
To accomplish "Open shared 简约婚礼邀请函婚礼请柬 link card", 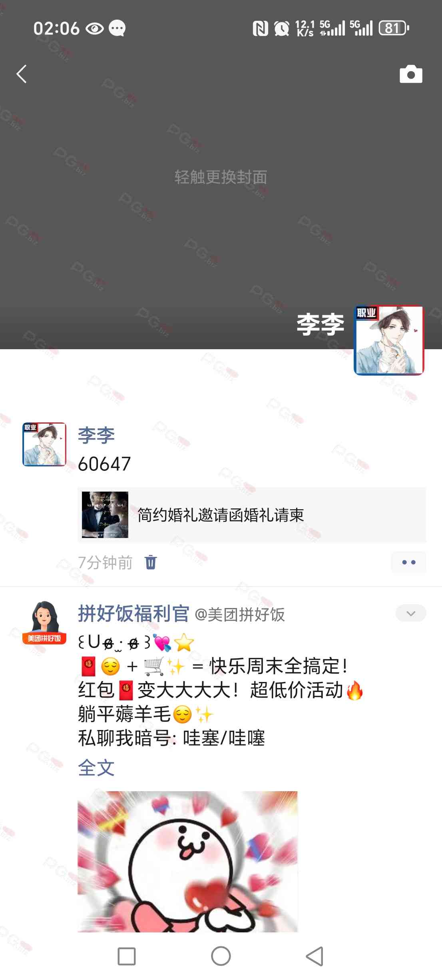I will point(252,515).
